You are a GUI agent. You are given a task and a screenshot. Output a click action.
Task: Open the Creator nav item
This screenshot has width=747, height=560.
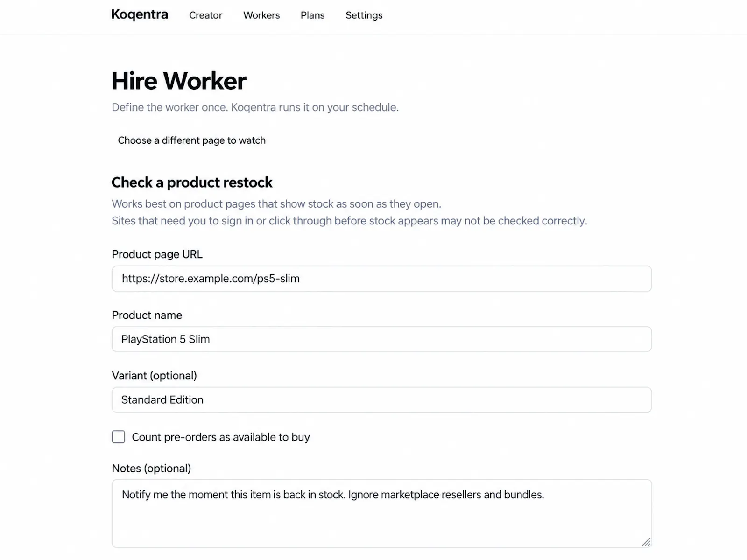205,15
